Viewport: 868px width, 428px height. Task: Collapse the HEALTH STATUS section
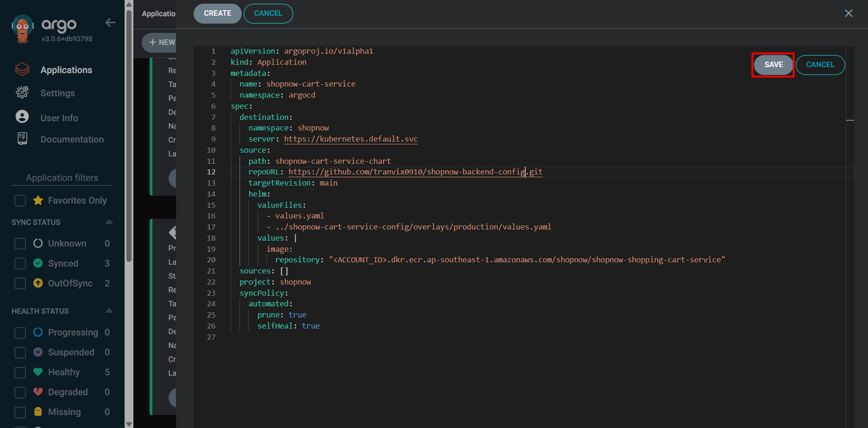(109, 311)
